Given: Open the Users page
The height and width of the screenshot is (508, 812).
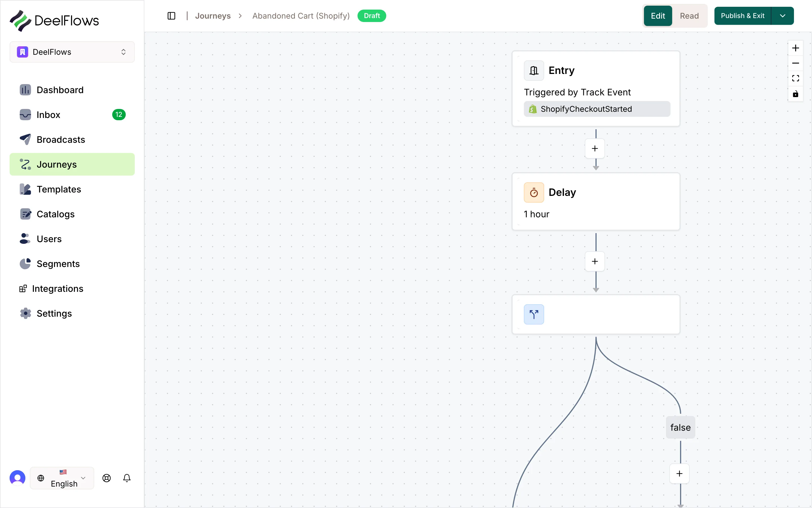Looking at the screenshot, I should pos(72,239).
